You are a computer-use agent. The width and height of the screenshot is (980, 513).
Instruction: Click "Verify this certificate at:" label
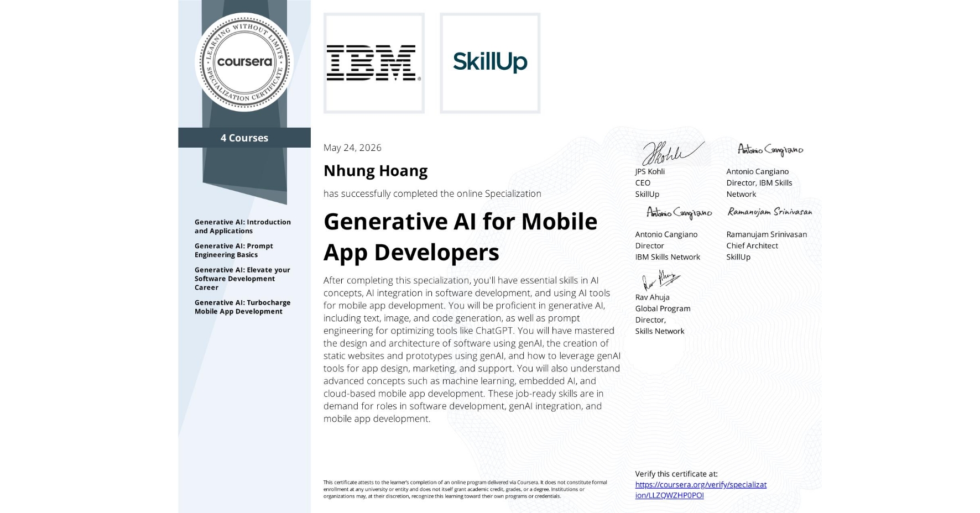[x=676, y=474]
